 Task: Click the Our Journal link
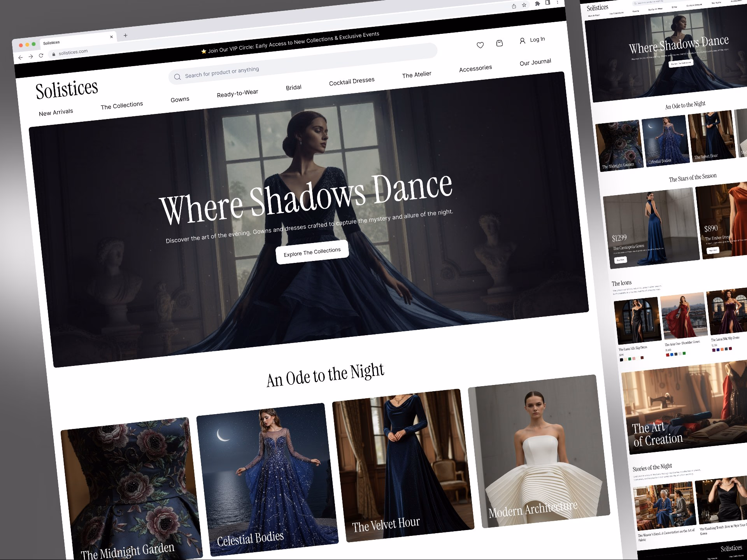(535, 62)
